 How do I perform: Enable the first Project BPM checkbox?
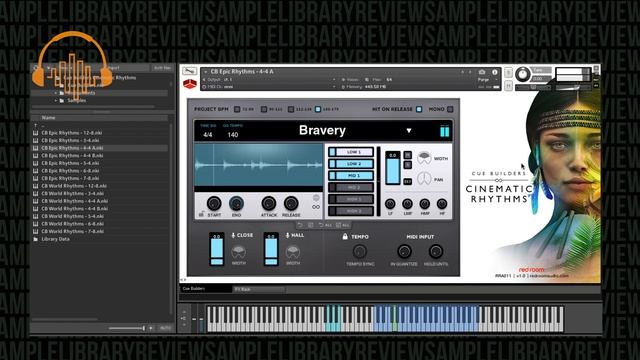pos(237,109)
